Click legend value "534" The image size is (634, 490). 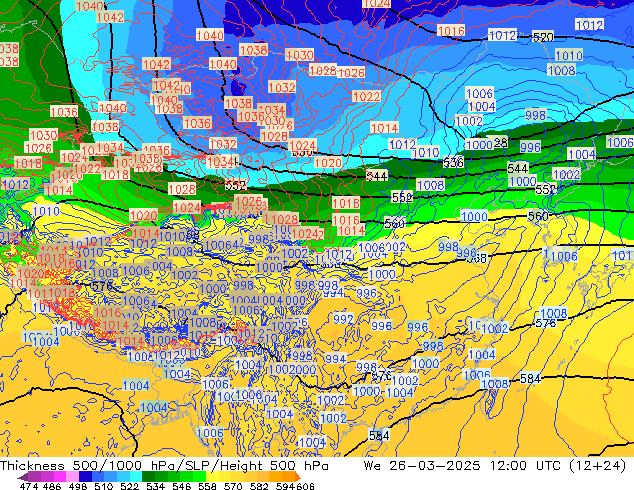(x=155, y=486)
